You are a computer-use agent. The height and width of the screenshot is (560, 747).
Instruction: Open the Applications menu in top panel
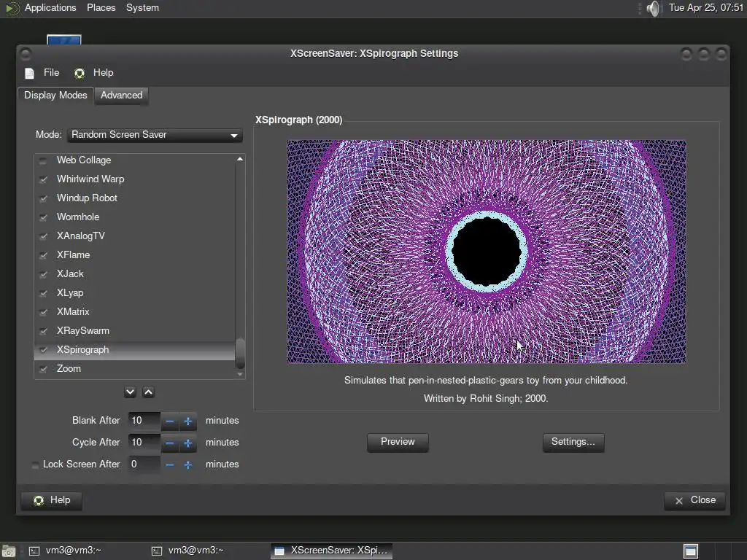[50, 8]
